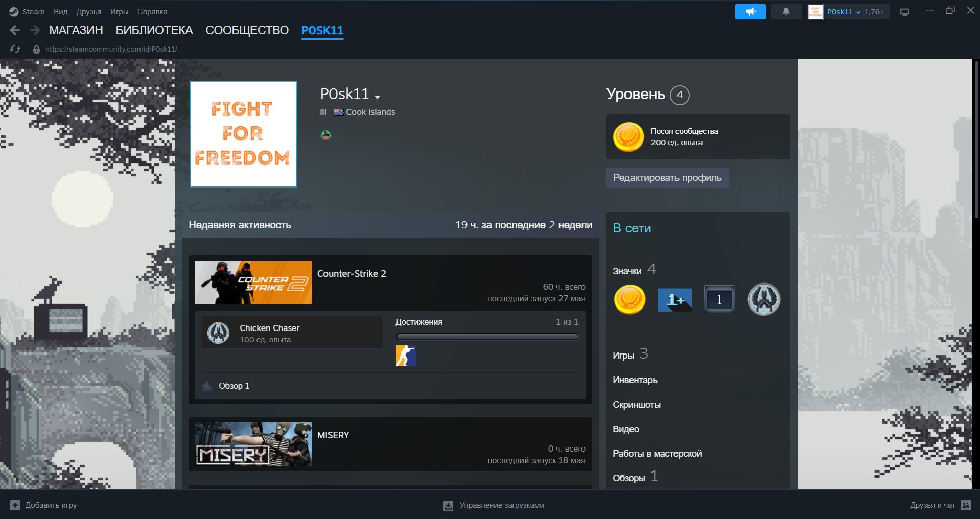Go to the БИБЛИОТЕКА tab
The width and height of the screenshot is (980, 519).
[154, 30]
